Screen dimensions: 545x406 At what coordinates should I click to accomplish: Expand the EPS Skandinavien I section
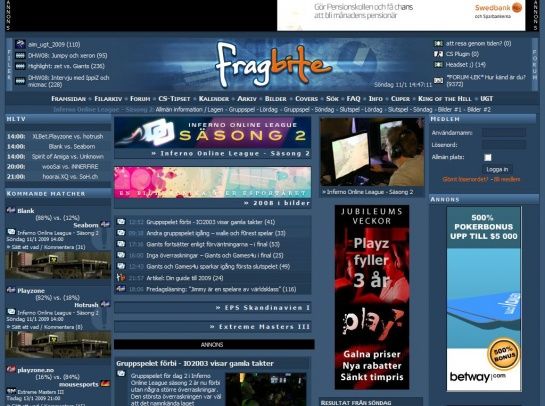[212, 308]
